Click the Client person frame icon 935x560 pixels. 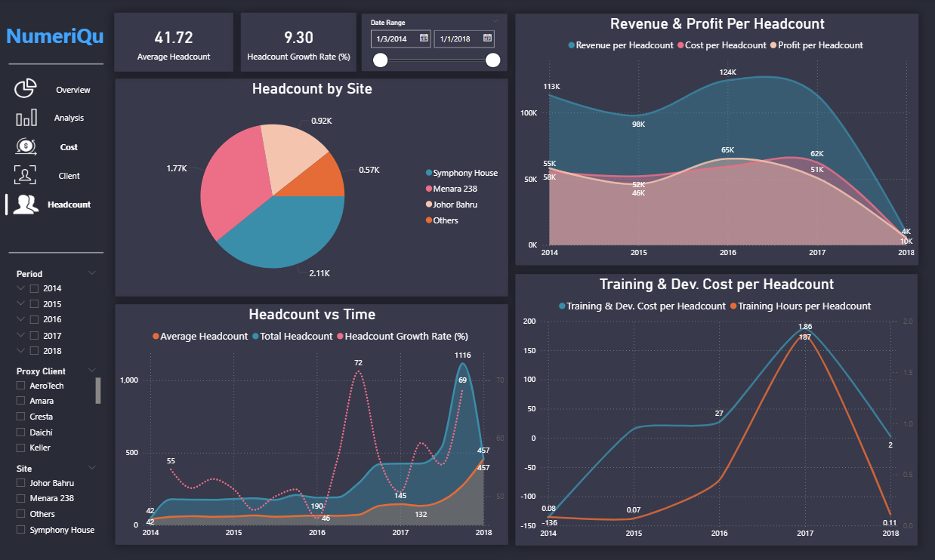pos(25,175)
